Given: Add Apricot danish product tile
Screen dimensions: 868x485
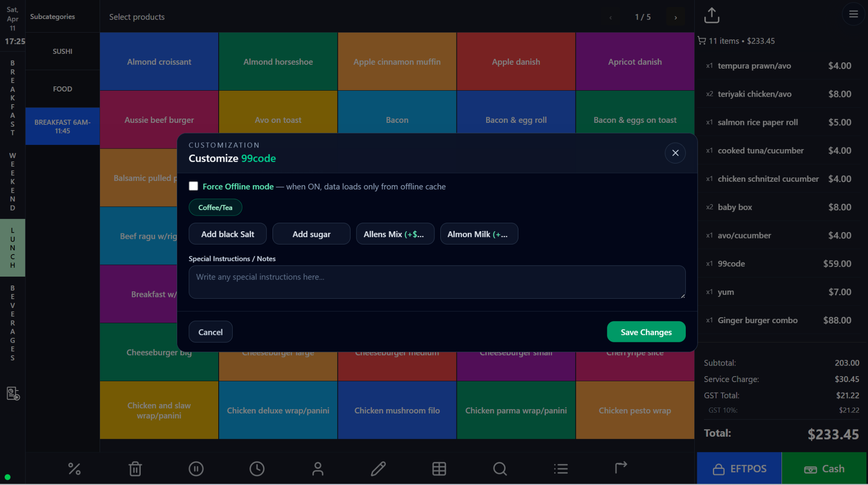Looking at the screenshot, I should [635, 61].
